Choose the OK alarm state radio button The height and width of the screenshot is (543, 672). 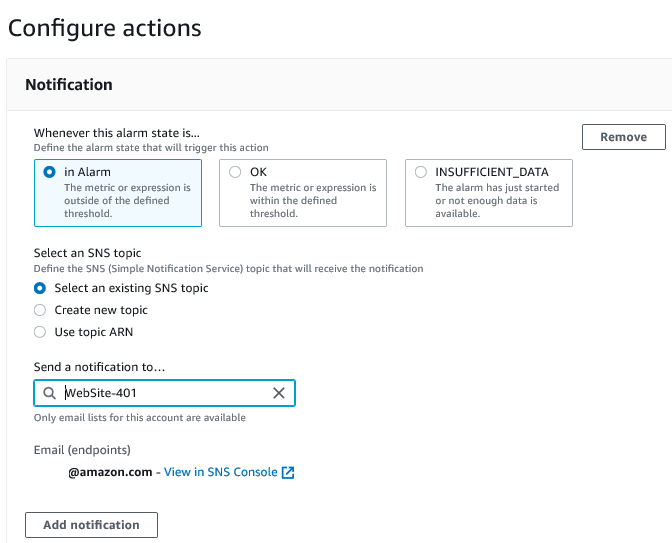coord(235,172)
